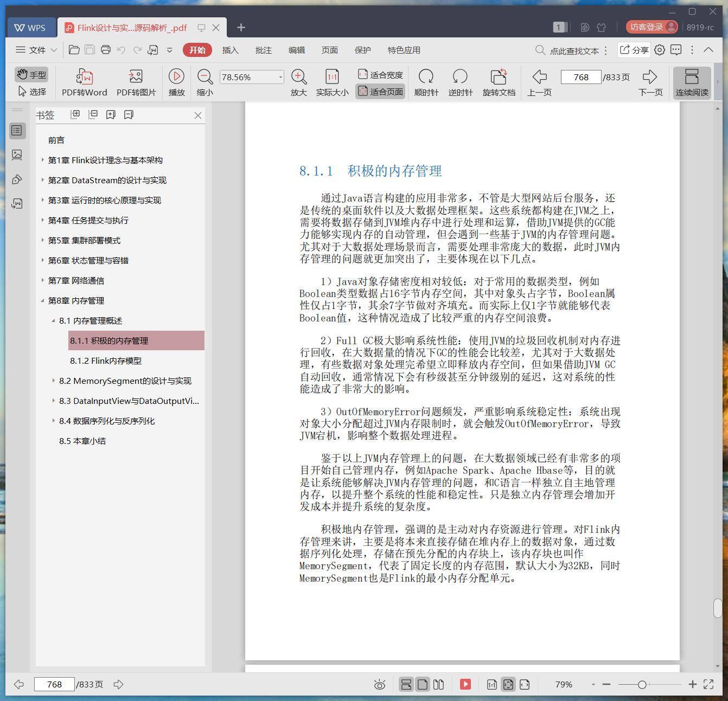The image size is (728, 701).
Task: Collapse 第8章 内存管理
Action: pos(43,300)
